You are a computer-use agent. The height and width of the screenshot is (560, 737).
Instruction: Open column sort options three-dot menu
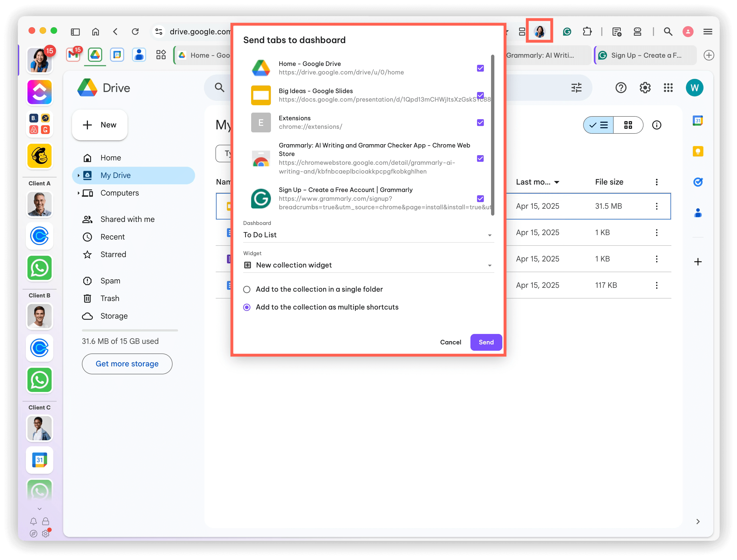pyautogui.click(x=656, y=182)
